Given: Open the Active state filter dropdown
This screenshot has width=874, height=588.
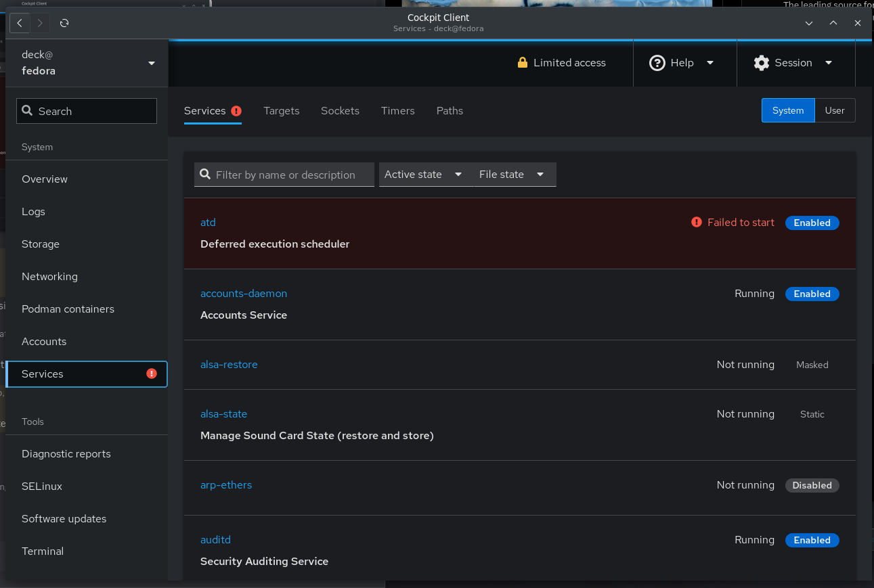Looking at the screenshot, I should (x=427, y=175).
